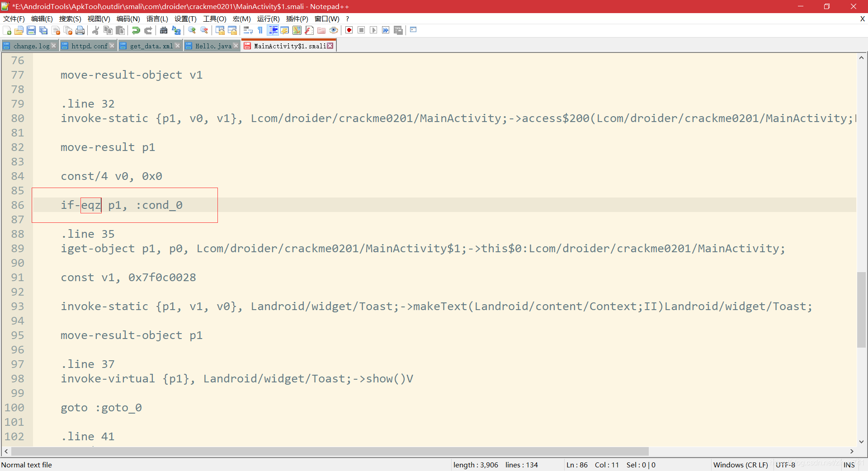Open the 编辑(E) menu
The image size is (868, 471).
(42, 19)
